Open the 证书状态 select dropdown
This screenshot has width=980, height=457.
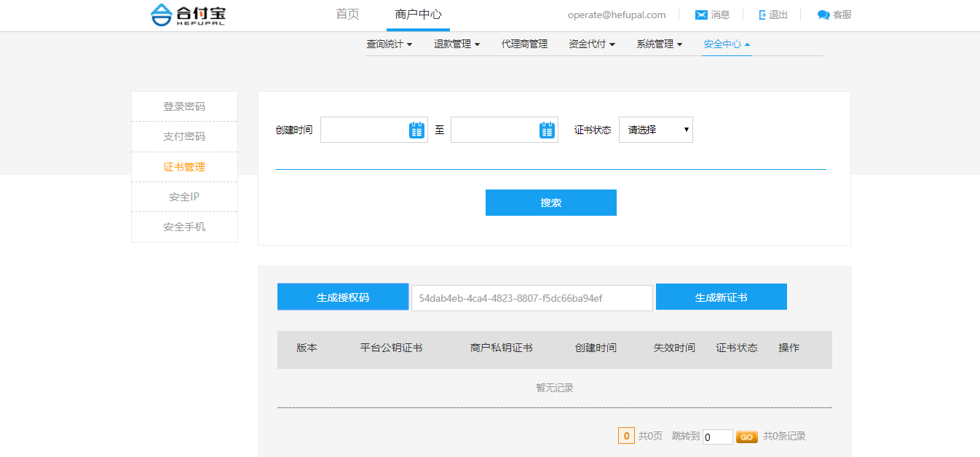[x=655, y=130]
